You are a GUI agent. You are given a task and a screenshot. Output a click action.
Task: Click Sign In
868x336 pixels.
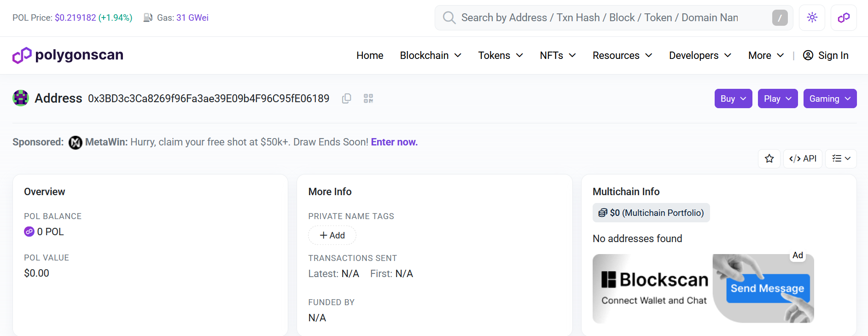[x=826, y=55]
